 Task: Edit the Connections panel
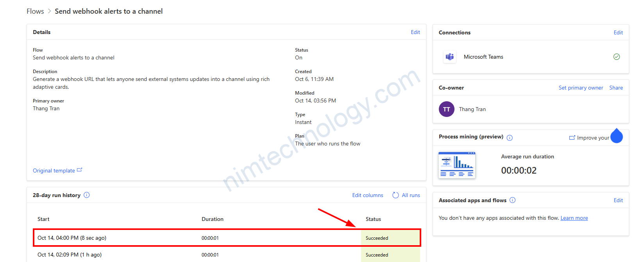[618, 32]
